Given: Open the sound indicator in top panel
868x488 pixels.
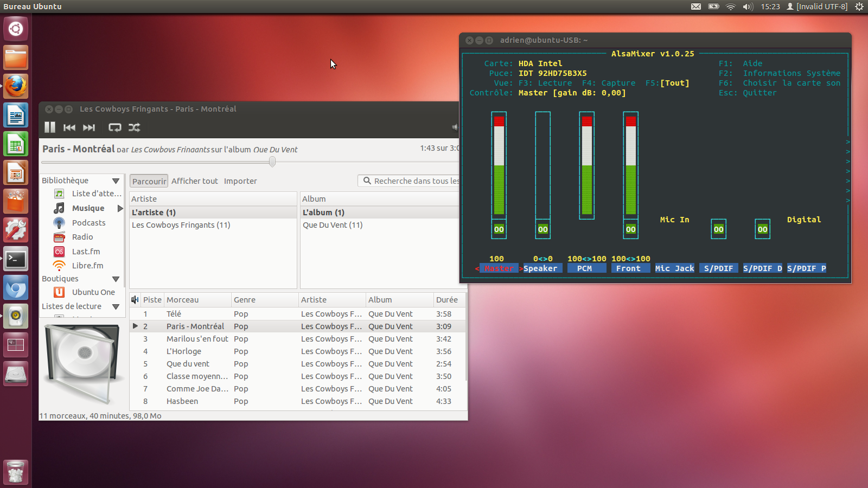Looking at the screenshot, I should [748, 7].
